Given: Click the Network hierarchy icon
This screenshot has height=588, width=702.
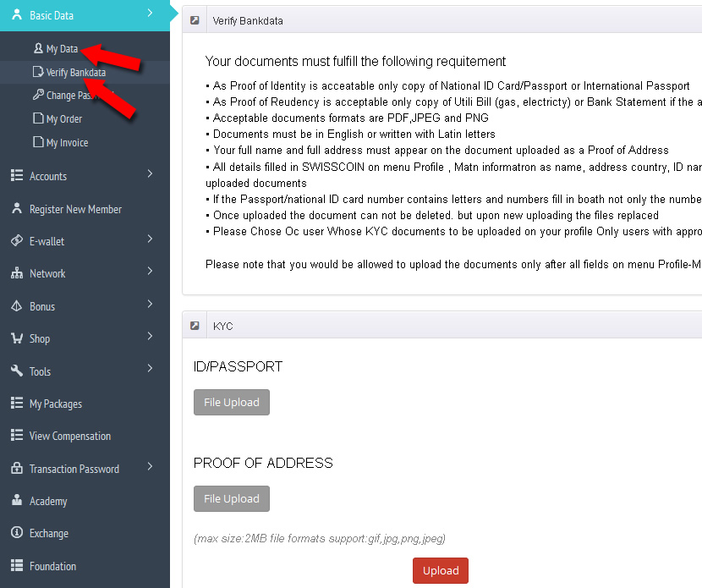Looking at the screenshot, I should [16, 273].
